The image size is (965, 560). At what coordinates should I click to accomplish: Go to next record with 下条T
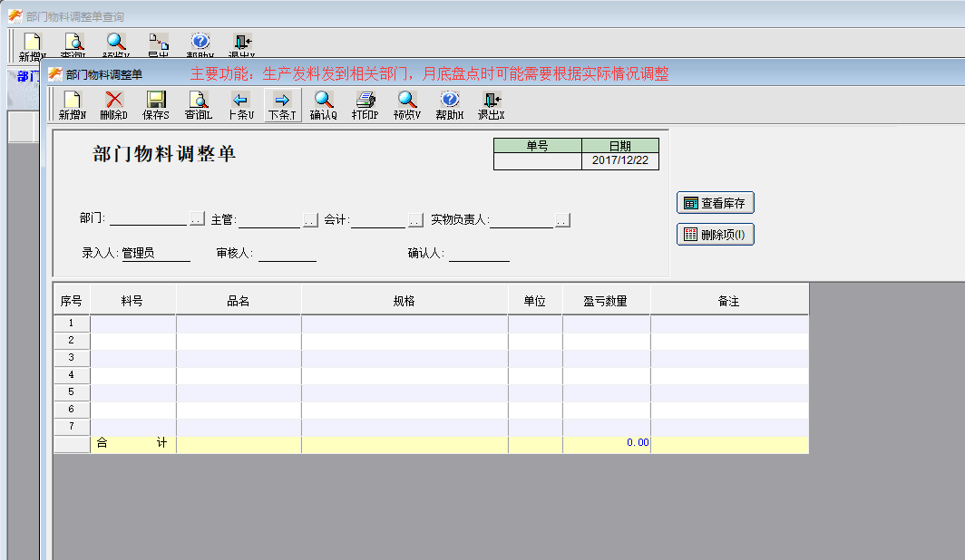[282, 105]
